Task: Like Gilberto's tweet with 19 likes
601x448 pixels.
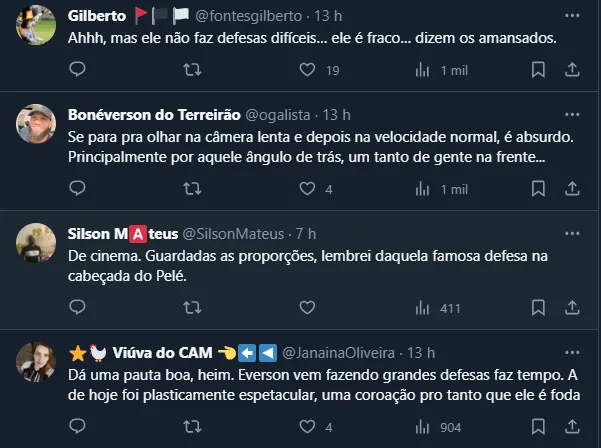Action: [x=309, y=70]
